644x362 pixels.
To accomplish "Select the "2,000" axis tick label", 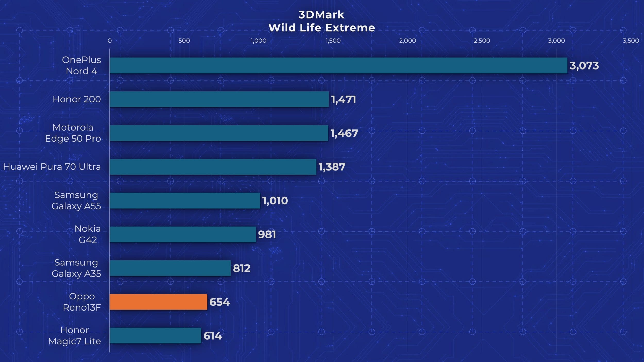I will [408, 41].
